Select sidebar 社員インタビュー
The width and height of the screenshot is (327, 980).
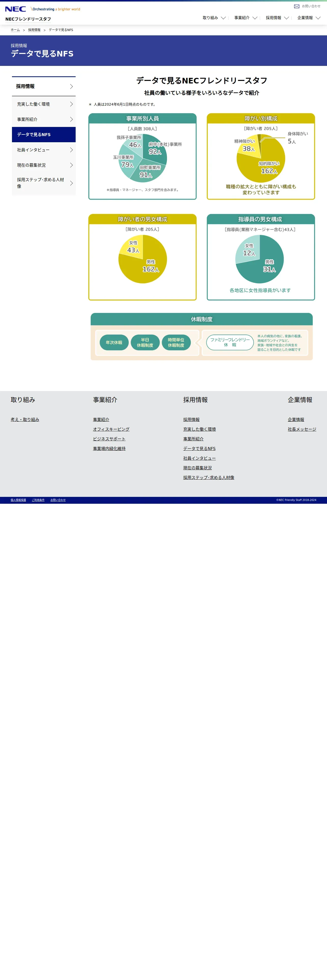coord(44,150)
